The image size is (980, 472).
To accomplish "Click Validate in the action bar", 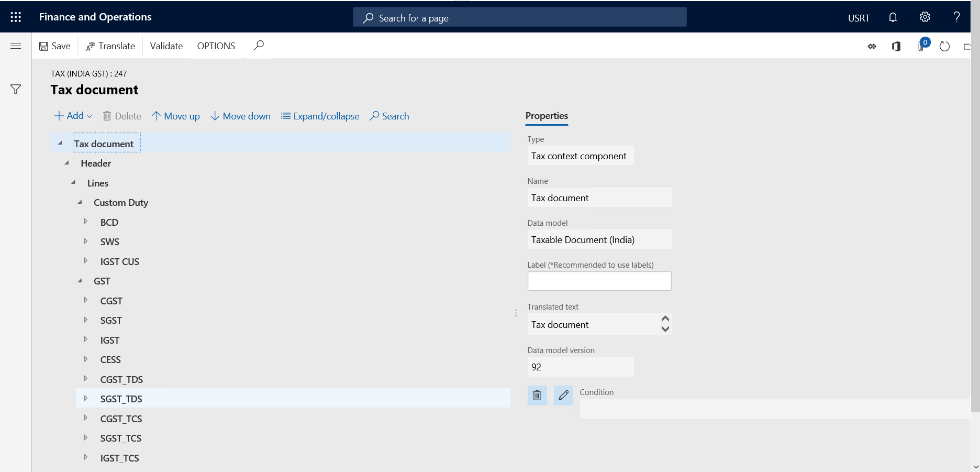I will pyautogui.click(x=166, y=46).
